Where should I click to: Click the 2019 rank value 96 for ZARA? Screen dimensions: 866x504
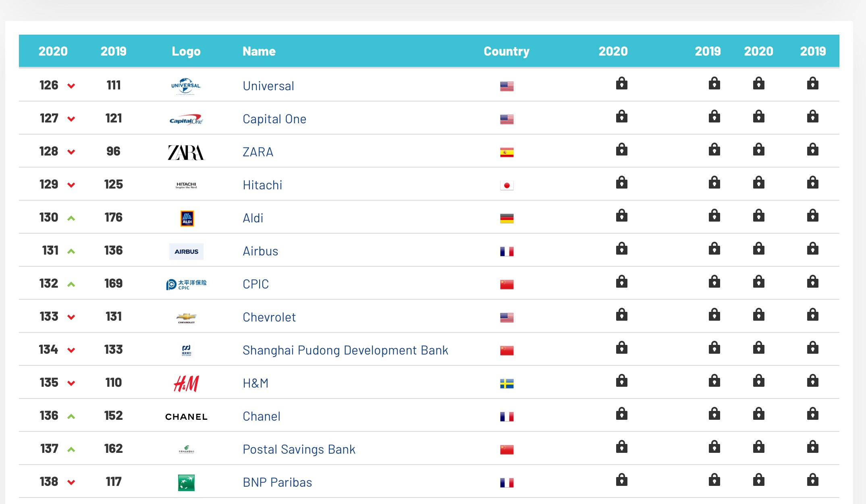[114, 151]
